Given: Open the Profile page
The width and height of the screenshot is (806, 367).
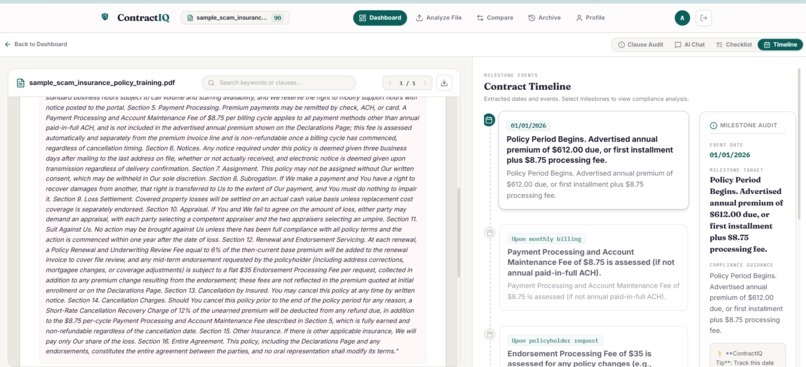Looking at the screenshot, I should [x=590, y=17].
